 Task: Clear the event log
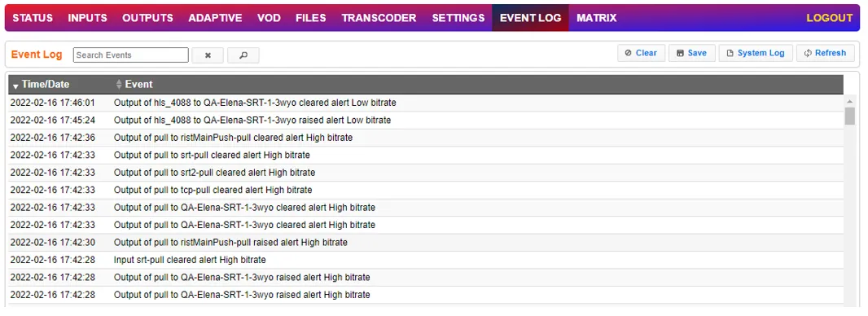[641, 53]
